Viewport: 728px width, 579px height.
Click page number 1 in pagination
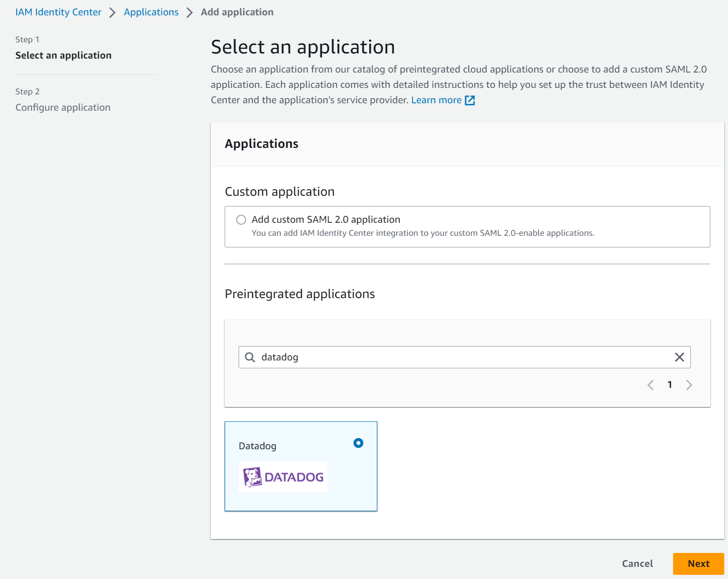click(x=670, y=385)
